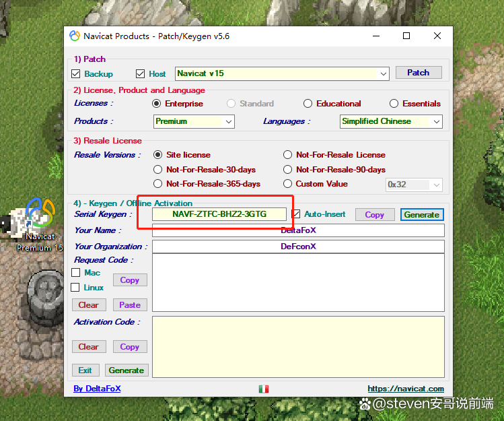Enable the Mac request code checkbox
The image size is (504, 421).
coord(76,273)
